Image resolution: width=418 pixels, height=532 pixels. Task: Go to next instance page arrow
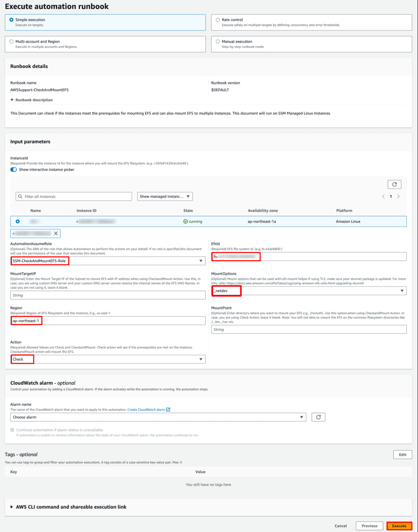click(x=398, y=197)
